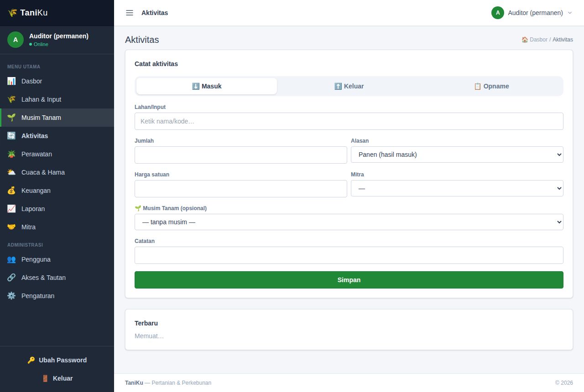Open Cuaca & Hama weather icon
Viewport: 584px width, 392px height.
point(11,172)
